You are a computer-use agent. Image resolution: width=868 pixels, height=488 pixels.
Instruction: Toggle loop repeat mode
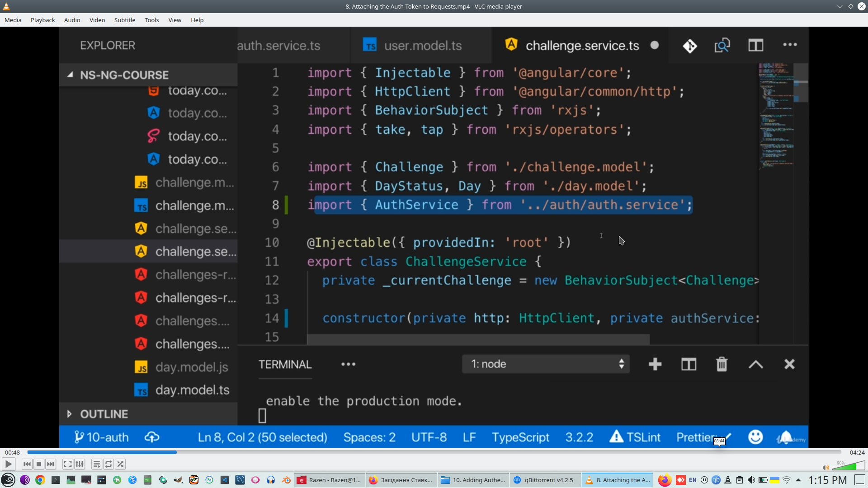[x=108, y=464]
